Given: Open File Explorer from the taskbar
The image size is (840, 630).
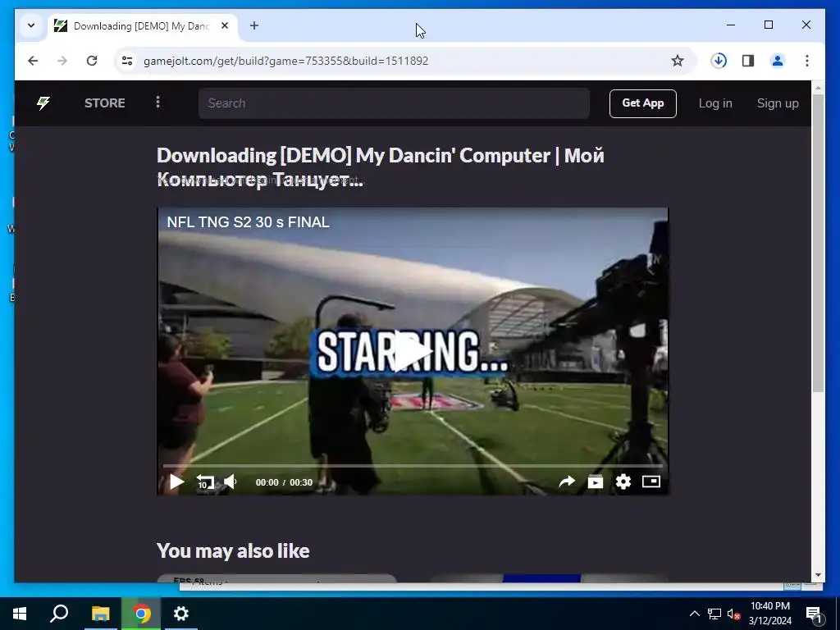Looking at the screenshot, I should pos(100,614).
